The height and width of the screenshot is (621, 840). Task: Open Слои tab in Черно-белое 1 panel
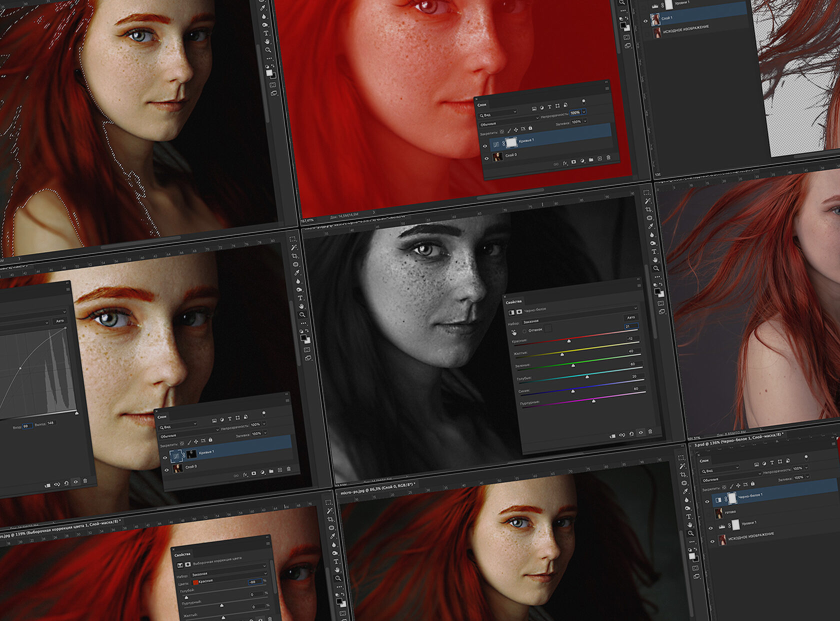click(704, 460)
